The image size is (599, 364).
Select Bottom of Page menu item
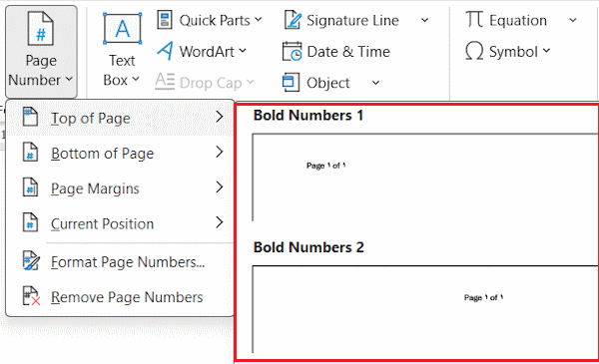pos(120,153)
